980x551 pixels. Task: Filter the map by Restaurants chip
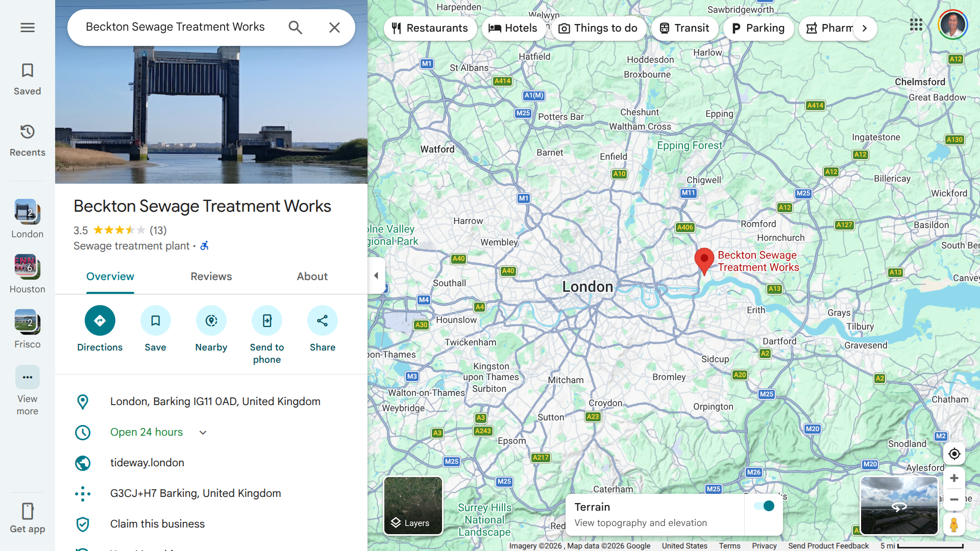[430, 28]
